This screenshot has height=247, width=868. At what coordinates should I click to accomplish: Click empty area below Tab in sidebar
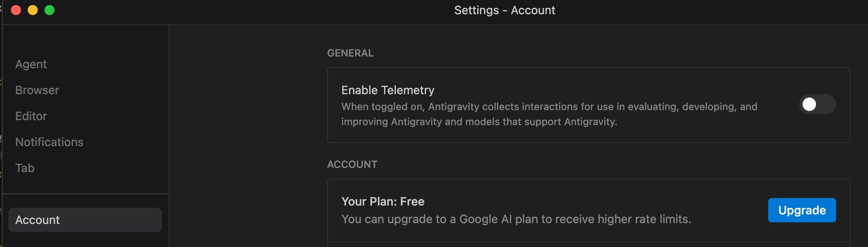(x=85, y=184)
